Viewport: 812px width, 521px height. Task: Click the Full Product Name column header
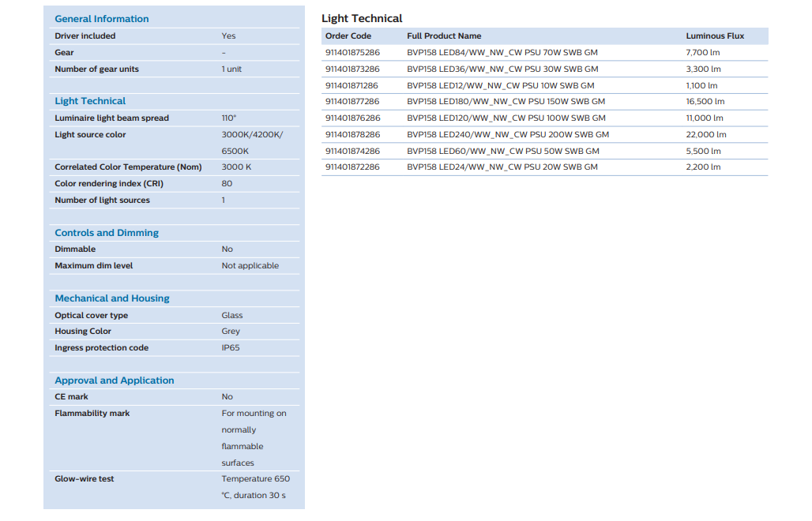point(444,36)
